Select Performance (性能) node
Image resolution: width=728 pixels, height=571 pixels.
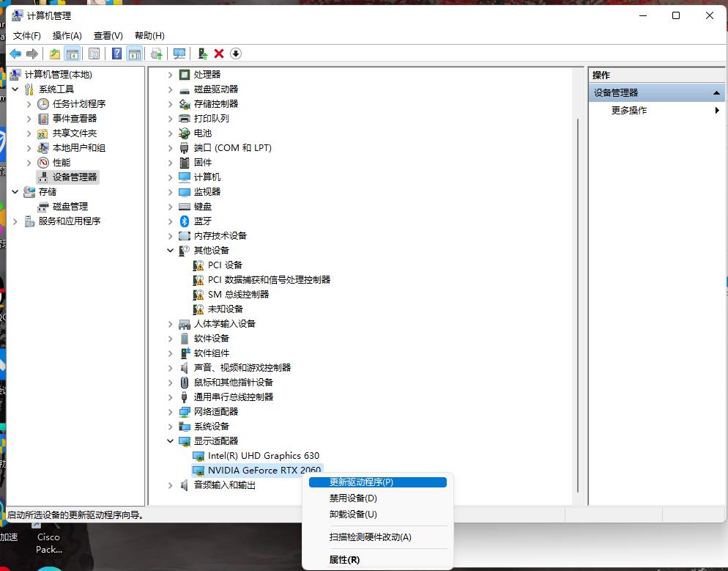[x=62, y=163]
